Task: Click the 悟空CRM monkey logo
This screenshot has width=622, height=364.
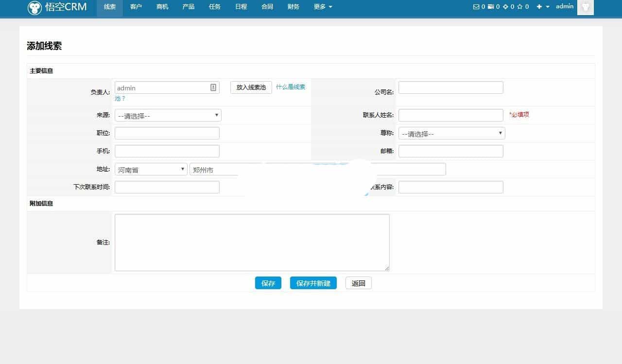Action: click(x=34, y=7)
